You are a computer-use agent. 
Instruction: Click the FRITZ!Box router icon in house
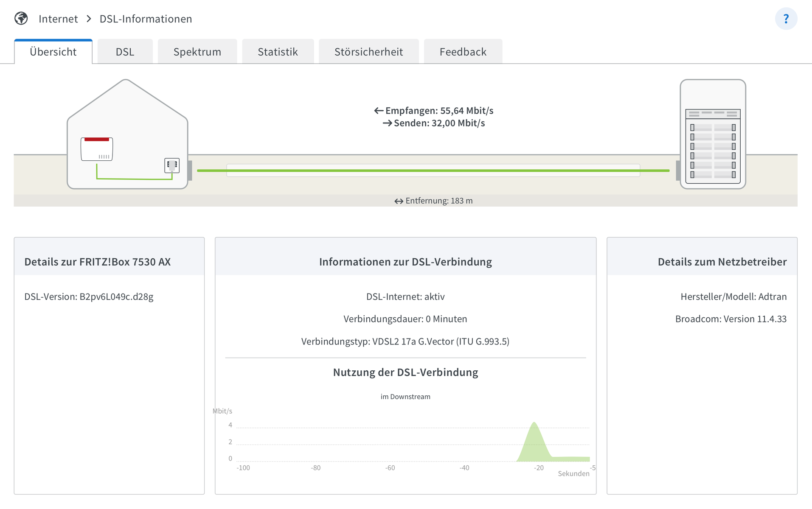point(97,149)
